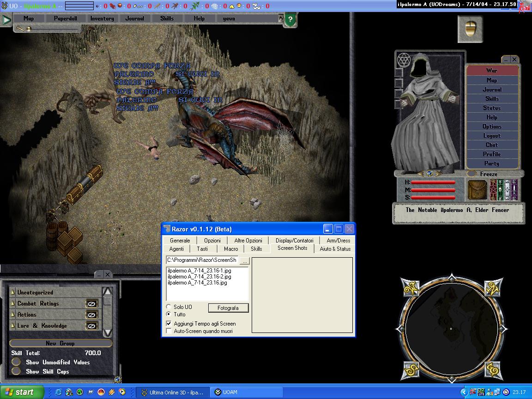Image resolution: width=532 pixels, height=399 pixels.
Task: Click the red H health bar
Action: pos(433,182)
